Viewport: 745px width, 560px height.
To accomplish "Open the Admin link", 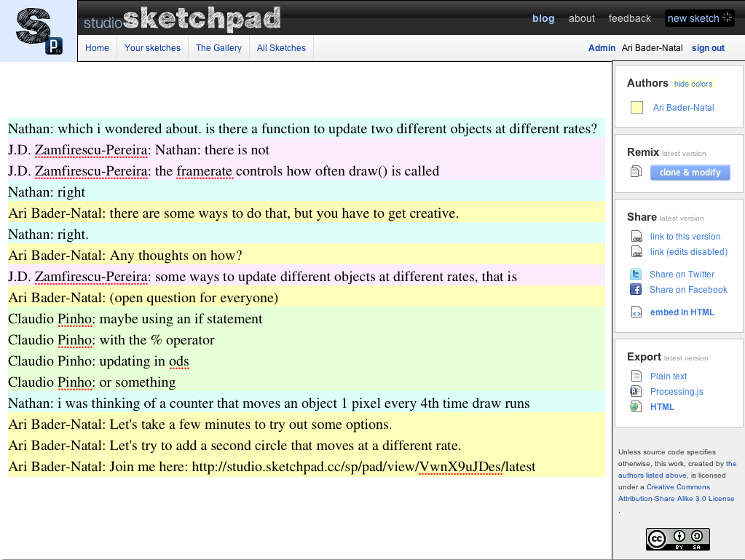I will (x=602, y=48).
